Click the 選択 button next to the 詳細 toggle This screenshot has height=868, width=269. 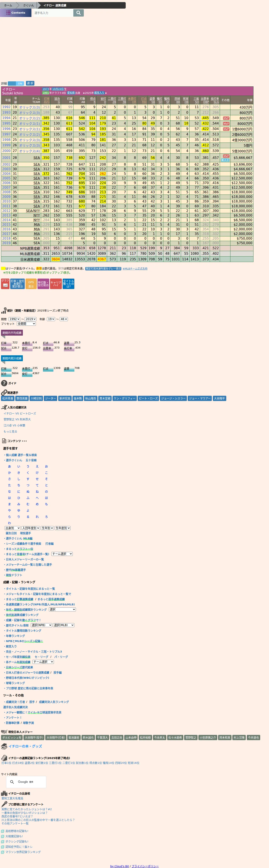(30, 83)
